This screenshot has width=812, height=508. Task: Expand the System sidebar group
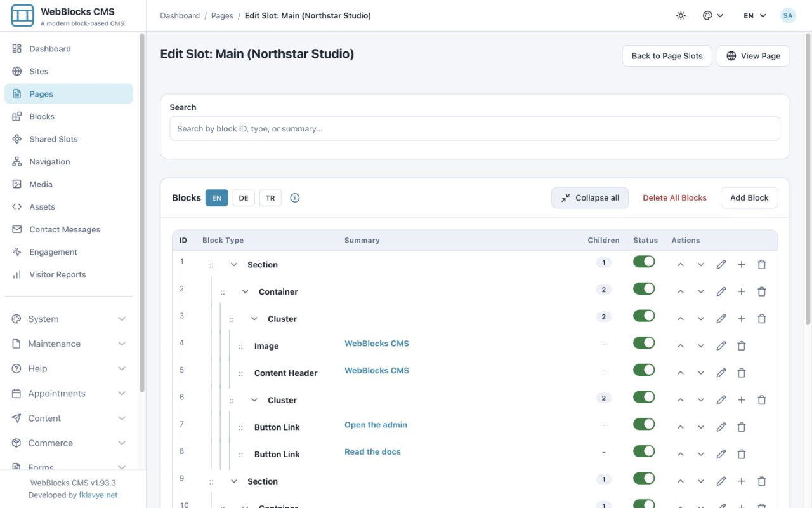pyautogui.click(x=69, y=319)
